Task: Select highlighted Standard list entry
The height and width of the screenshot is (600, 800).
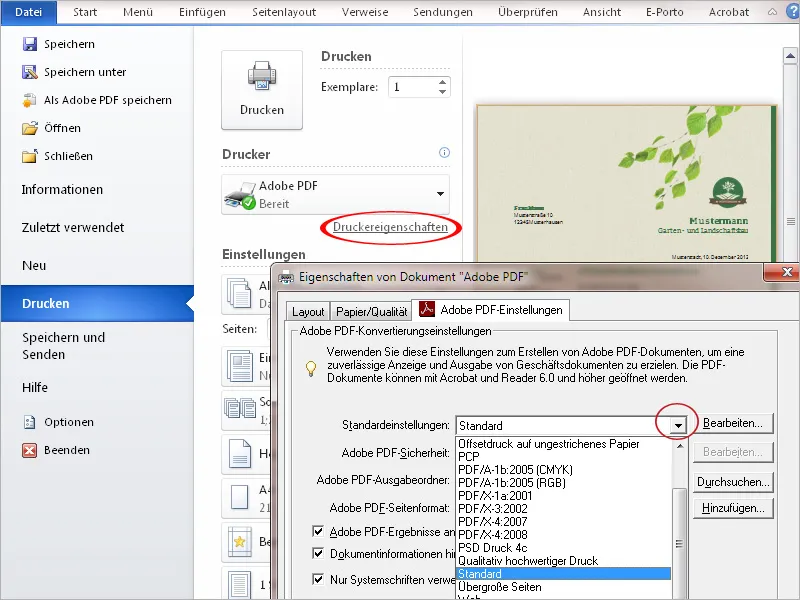Action: click(x=564, y=574)
